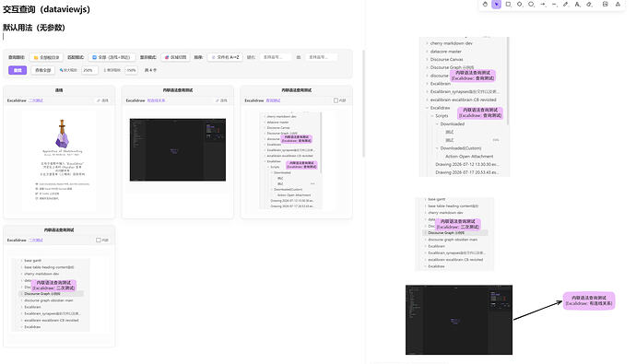Activate the Text tool
The height and width of the screenshot is (364, 636).
tap(577, 4)
